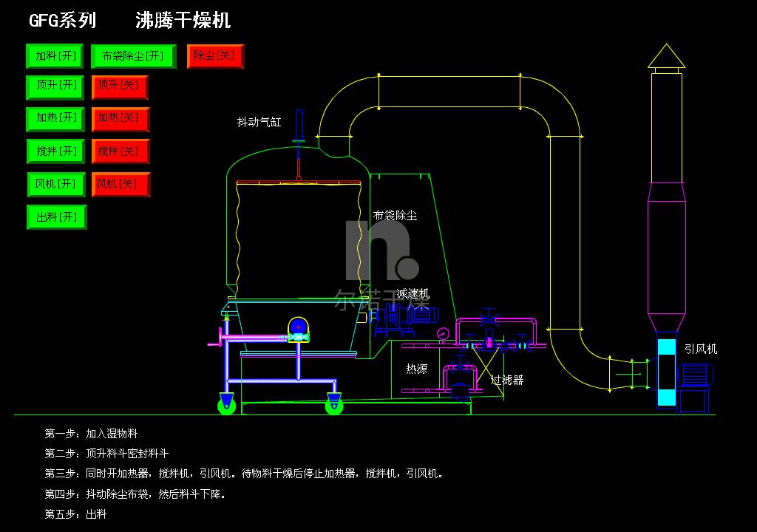Switch on fan with 风机[开]
This screenshot has height=532, width=757.
[56, 185]
